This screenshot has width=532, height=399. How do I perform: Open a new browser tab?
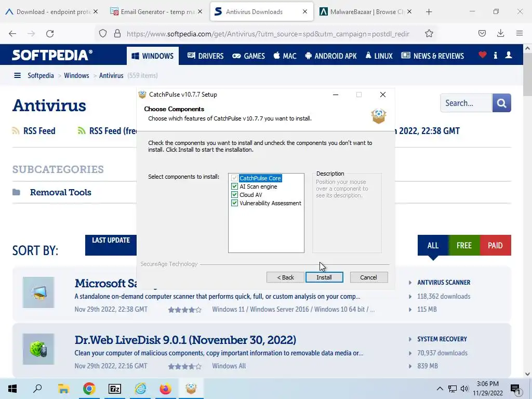[x=429, y=12]
